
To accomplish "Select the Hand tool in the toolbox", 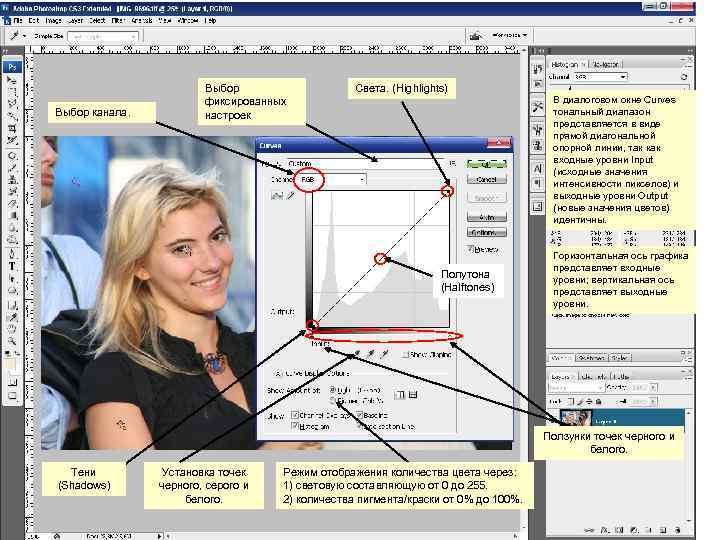I will [12, 329].
